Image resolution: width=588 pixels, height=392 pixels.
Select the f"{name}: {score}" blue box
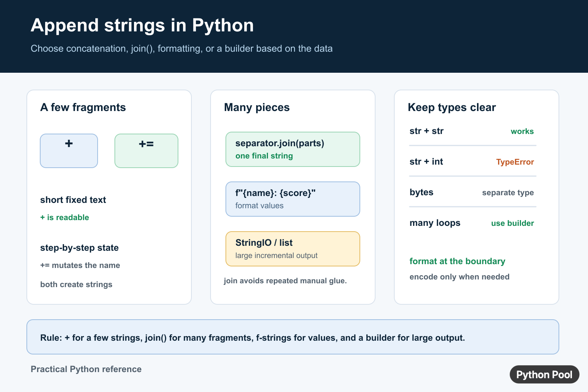[293, 199]
